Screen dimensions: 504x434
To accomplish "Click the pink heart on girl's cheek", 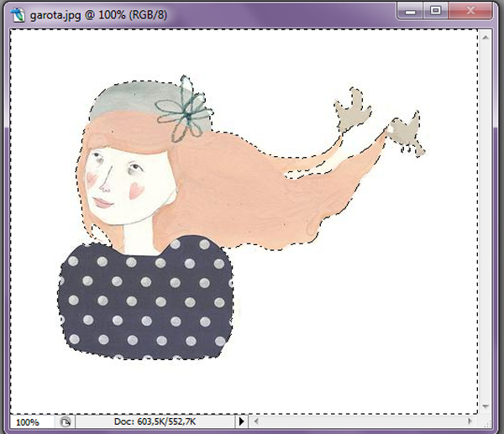I will click(x=132, y=191).
